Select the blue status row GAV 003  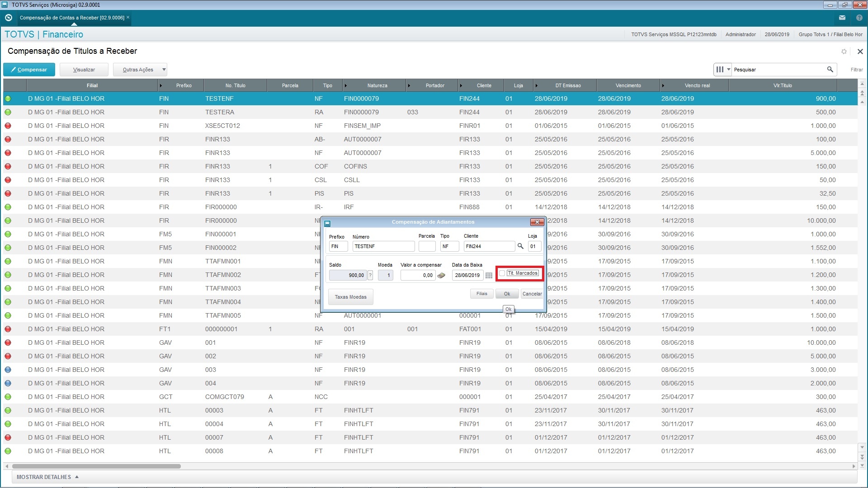coord(211,370)
